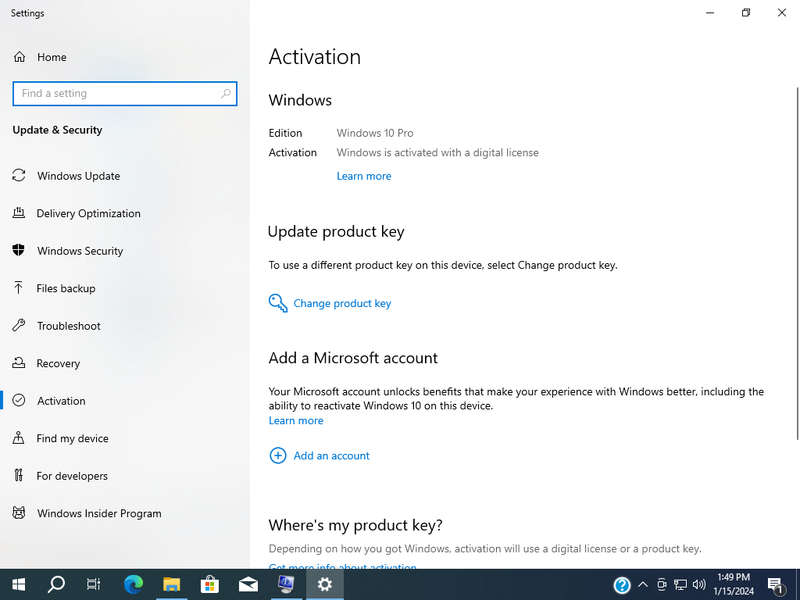
Task: Open the volume control in tray
Action: (699, 585)
